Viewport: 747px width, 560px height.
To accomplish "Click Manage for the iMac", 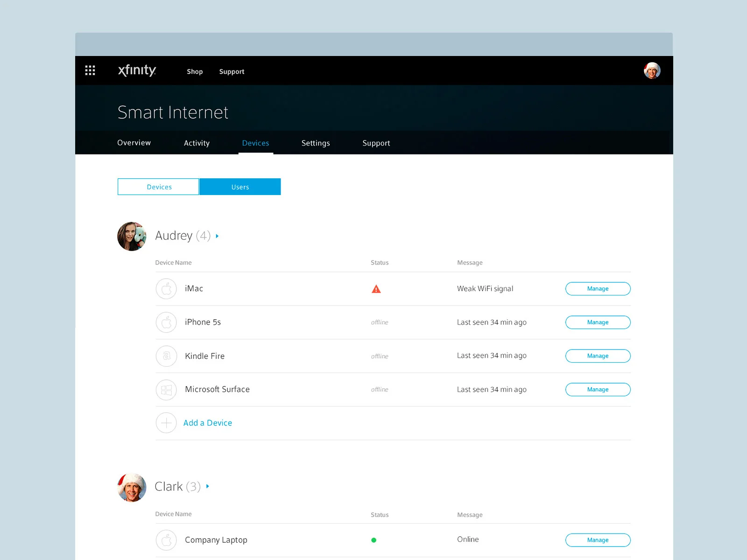I will [598, 288].
